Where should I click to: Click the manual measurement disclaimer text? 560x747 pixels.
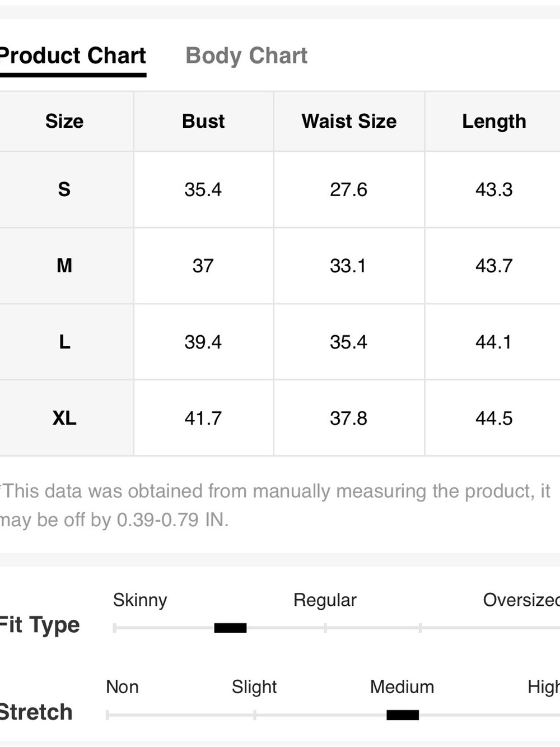tap(275, 505)
